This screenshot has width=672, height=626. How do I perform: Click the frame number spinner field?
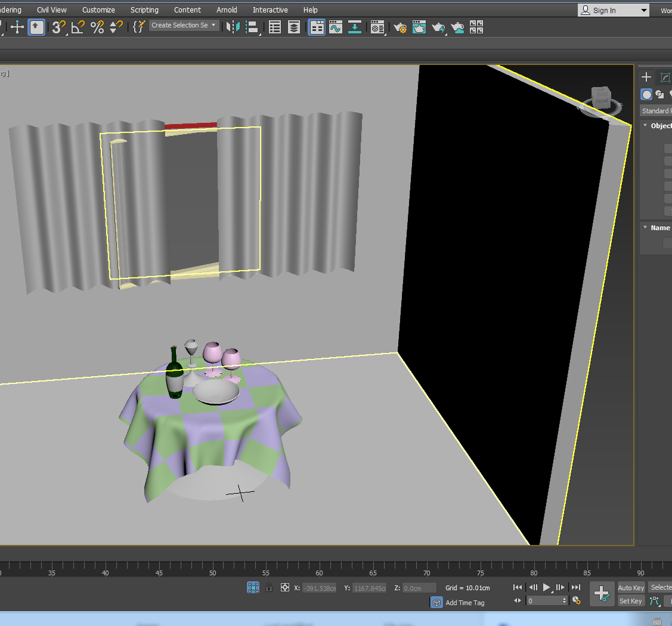(546, 600)
